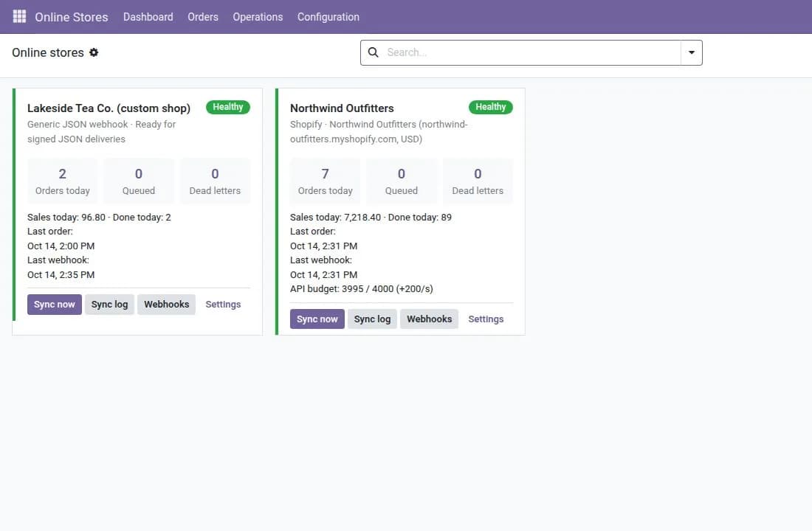Open Settings for Northwind Outfitters
This screenshot has height=531, width=812.
(486, 319)
